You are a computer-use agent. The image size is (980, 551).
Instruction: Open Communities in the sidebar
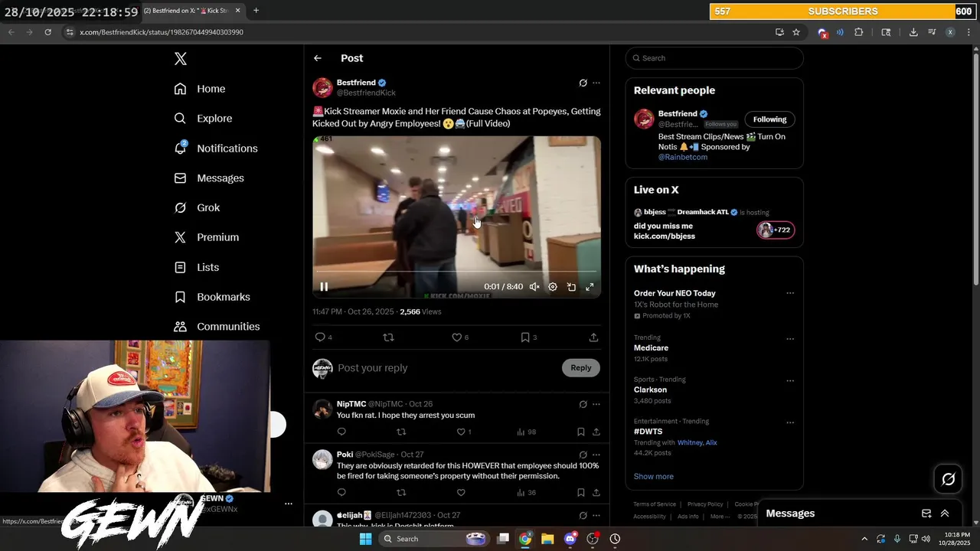point(217,327)
